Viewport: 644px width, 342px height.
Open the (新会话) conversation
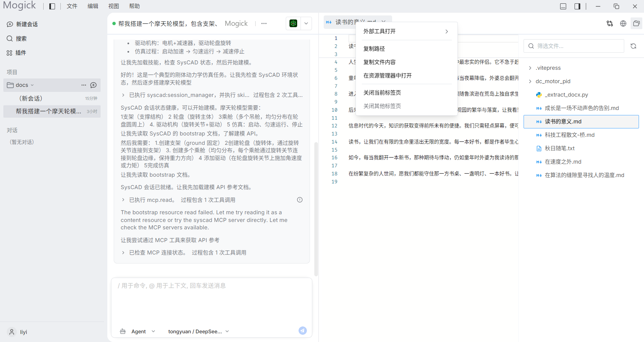[x=52, y=98]
